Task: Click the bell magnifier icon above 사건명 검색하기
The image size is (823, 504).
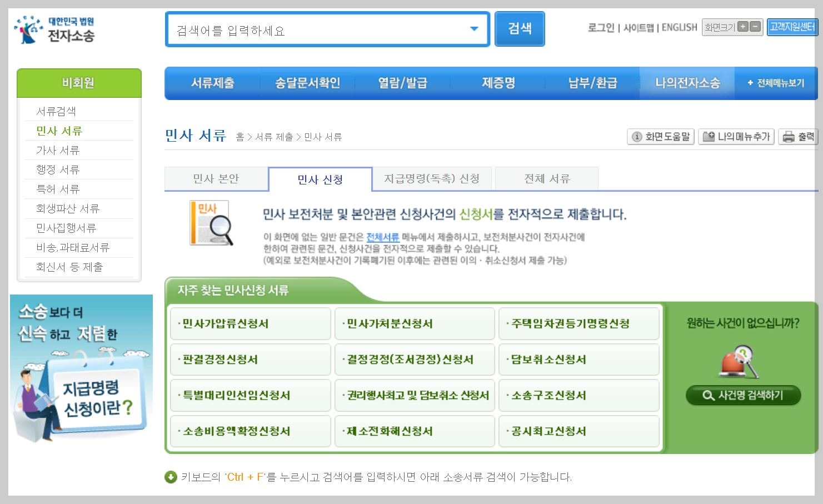Action: 739,361
